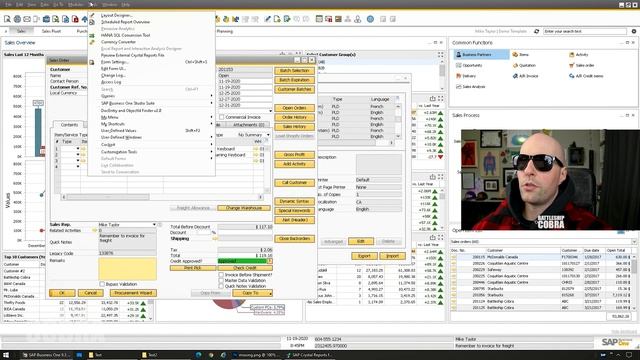The width and height of the screenshot is (640, 360).
Task: Switch to the Attachments tab
Action: tap(249, 124)
